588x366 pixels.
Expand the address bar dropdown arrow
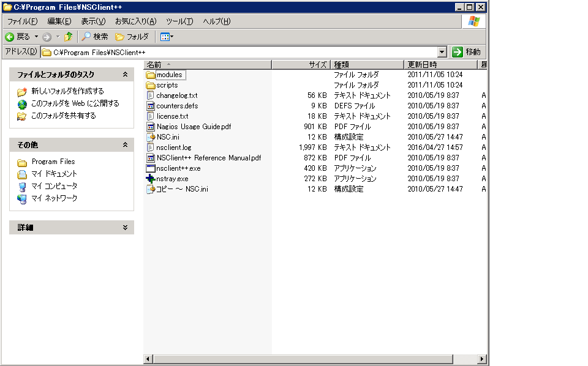point(442,52)
